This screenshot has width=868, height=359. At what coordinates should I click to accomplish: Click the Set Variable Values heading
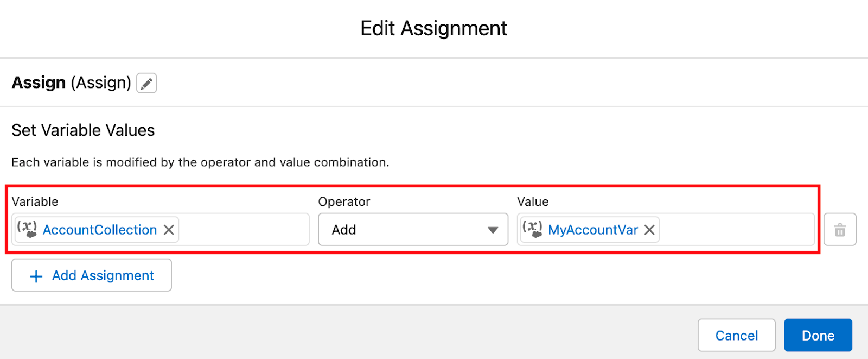coord(83,130)
